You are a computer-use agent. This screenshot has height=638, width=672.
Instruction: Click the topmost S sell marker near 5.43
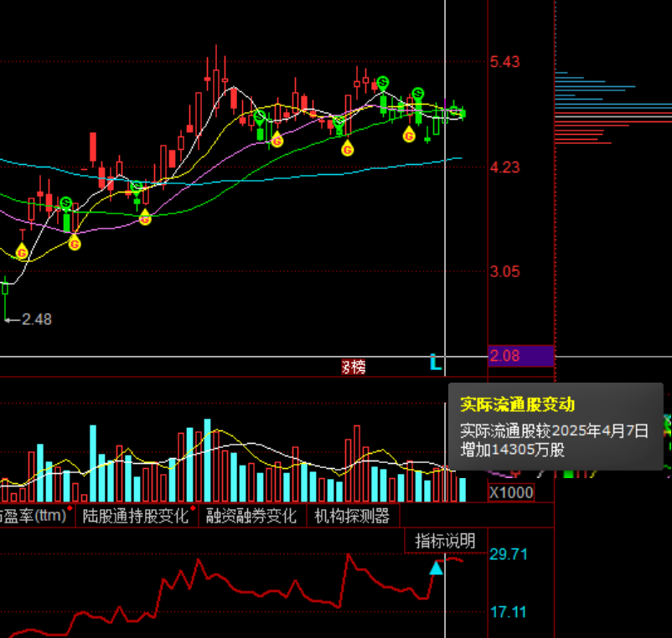383,82
